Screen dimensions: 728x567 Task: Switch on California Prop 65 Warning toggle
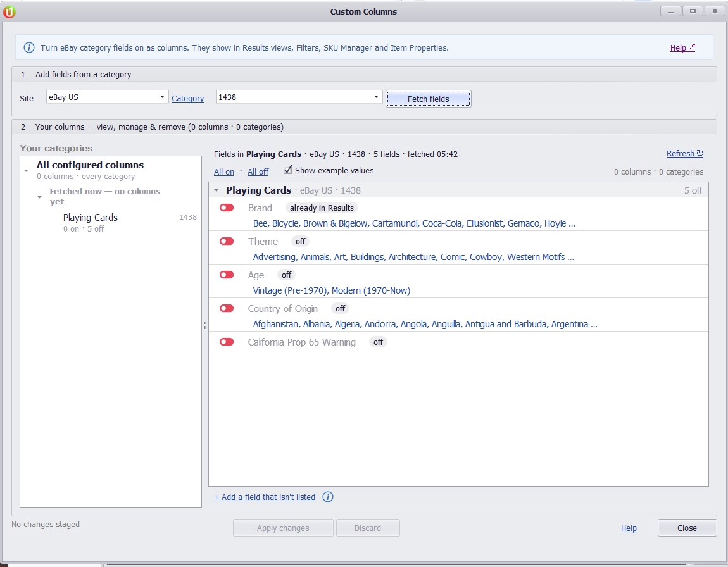(227, 342)
